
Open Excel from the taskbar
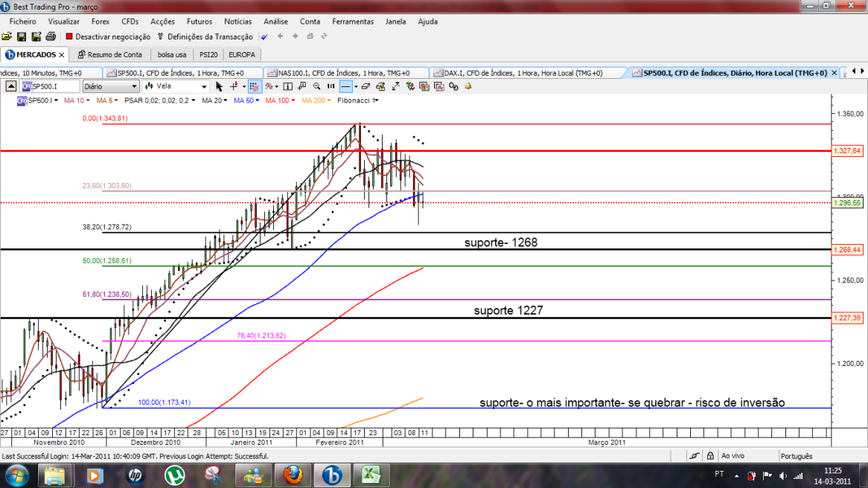pos(371,475)
